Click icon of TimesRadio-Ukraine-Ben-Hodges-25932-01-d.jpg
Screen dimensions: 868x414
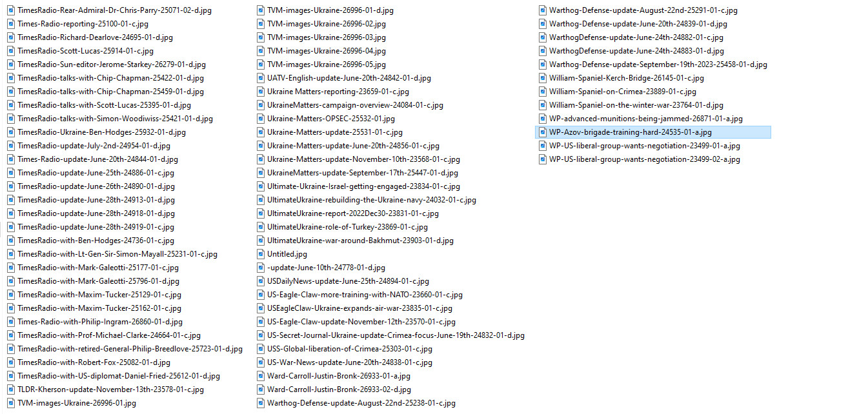pyautogui.click(x=11, y=132)
